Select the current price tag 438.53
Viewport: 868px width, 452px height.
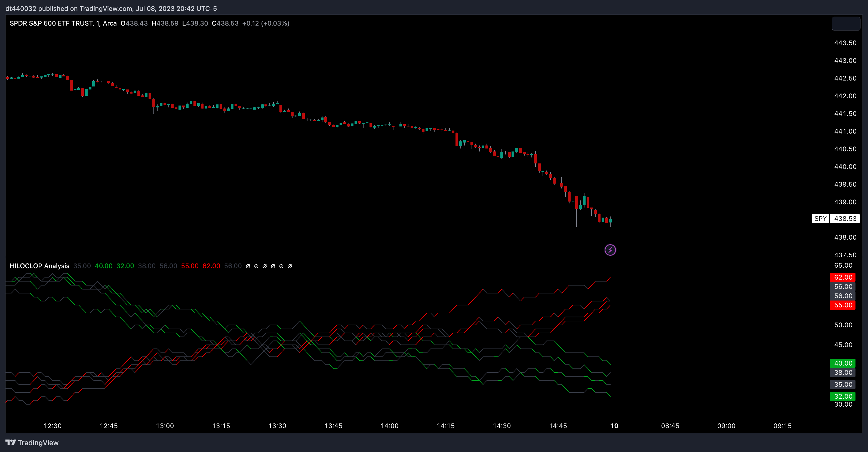[x=845, y=219]
